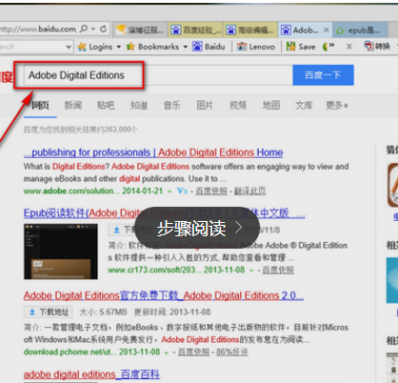Click the blue image thumbnail in right sidebar
Viewport: 398px width, 383px height.
coord(392,280)
